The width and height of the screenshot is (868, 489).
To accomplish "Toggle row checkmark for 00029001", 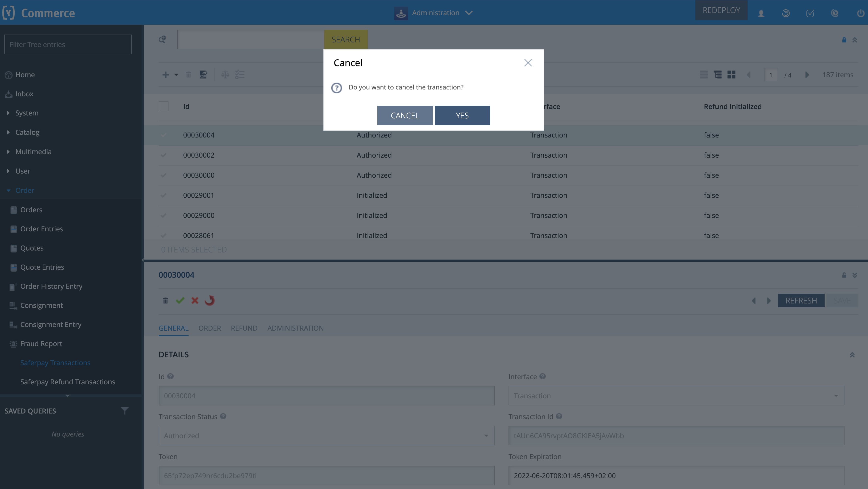I will [163, 195].
